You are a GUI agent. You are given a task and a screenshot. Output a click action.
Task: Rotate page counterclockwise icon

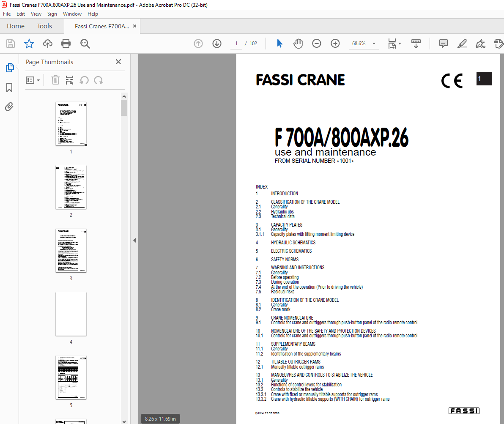click(x=84, y=80)
